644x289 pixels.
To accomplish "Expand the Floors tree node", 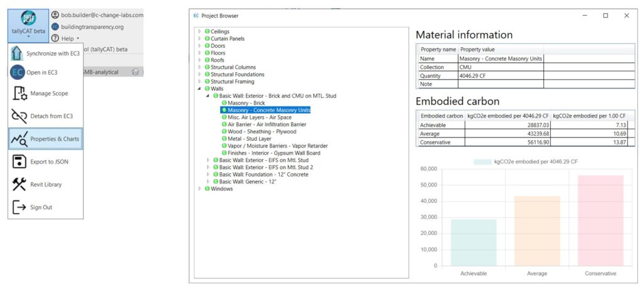I will pos(200,53).
